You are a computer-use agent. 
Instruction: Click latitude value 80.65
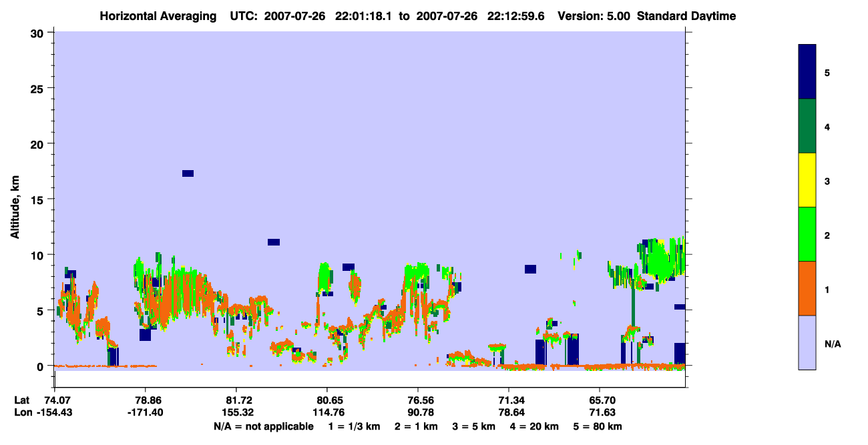pos(327,400)
